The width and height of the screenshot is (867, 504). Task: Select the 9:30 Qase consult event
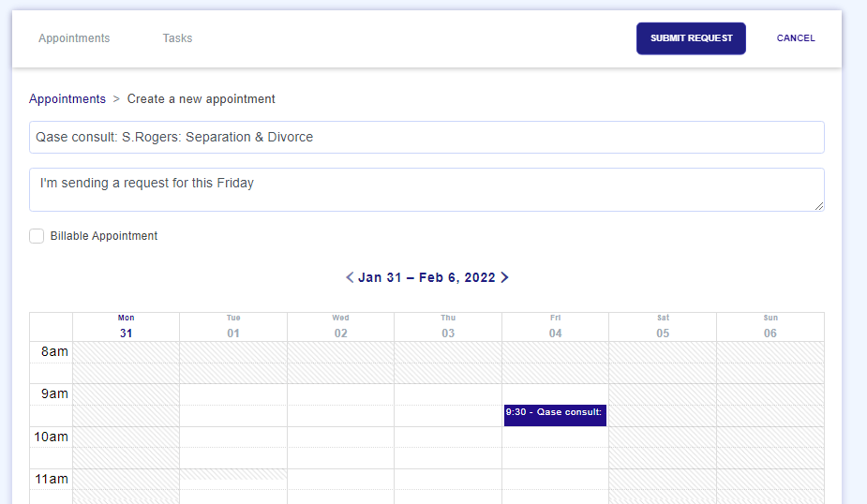[x=555, y=415]
